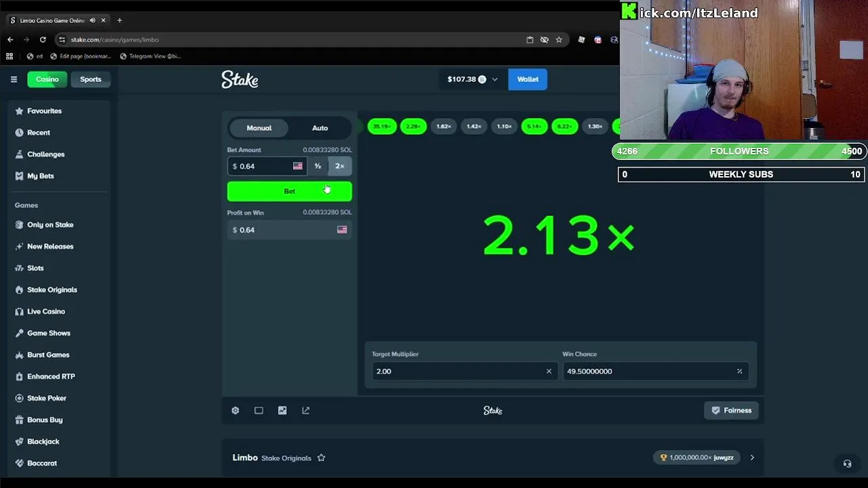This screenshot has height=488, width=868.
Task: Toggle theatre mode rectangle icon
Action: 258,410
